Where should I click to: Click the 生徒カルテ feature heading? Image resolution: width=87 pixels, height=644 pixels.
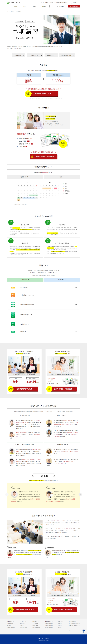(x=62, y=224)
